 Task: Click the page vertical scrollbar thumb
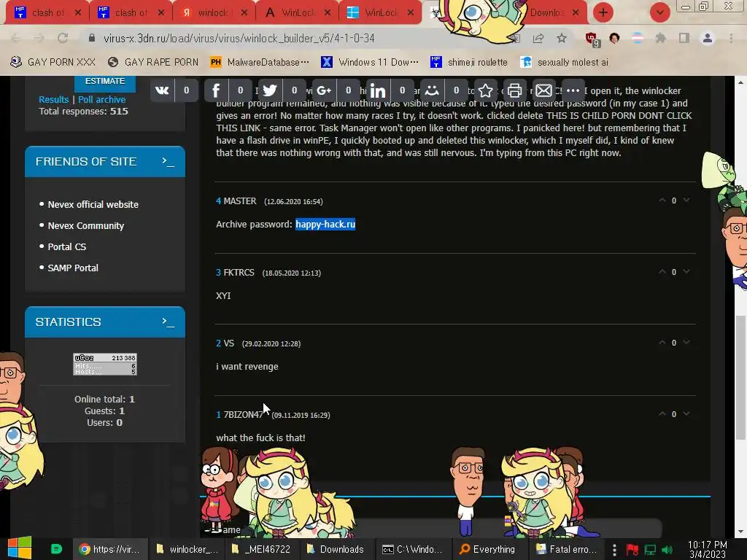point(740,378)
